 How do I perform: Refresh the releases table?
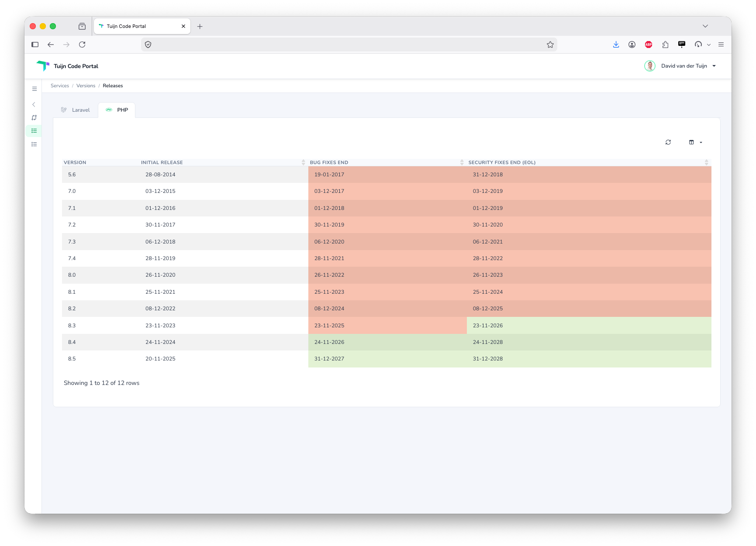[x=668, y=142]
